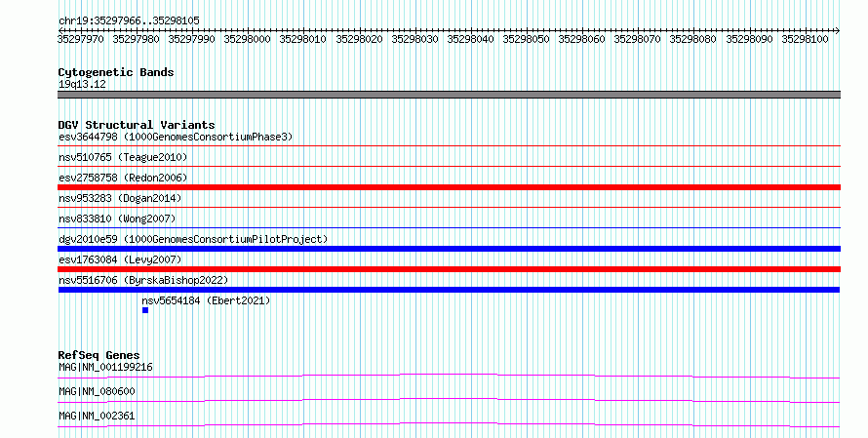Click the chr19:35297966..35298105 region label
This screenshot has height=438, width=868.
(129, 21)
